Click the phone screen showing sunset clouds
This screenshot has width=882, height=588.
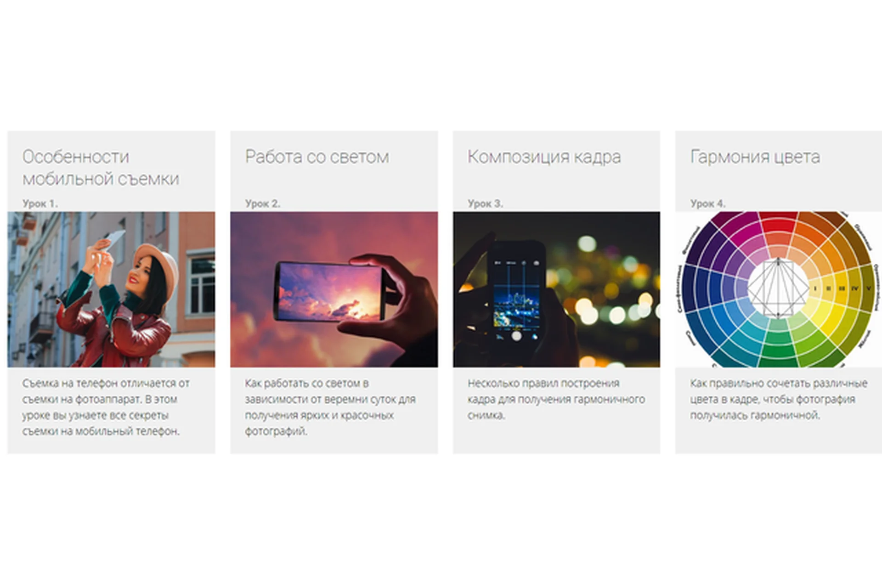[x=330, y=292]
